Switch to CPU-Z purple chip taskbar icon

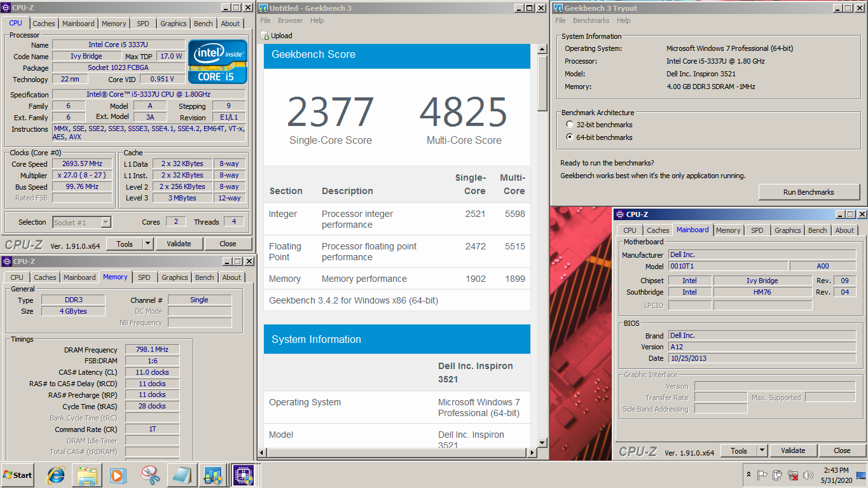coord(243,475)
